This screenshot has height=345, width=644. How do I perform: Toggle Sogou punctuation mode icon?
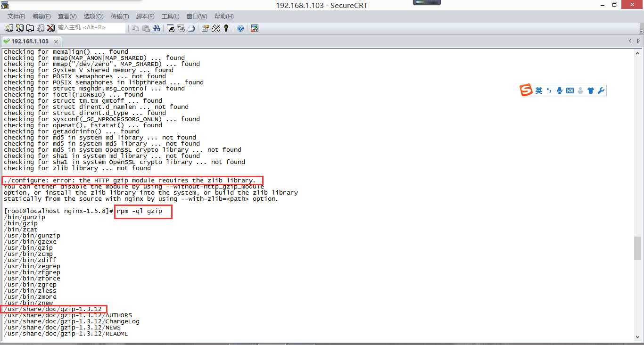pyautogui.click(x=549, y=90)
